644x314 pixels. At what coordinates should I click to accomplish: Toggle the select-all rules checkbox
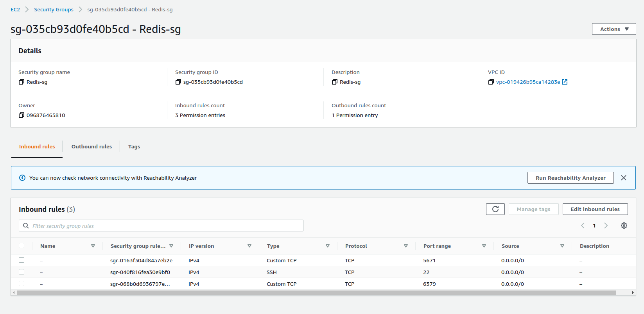(x=22, y=245)
